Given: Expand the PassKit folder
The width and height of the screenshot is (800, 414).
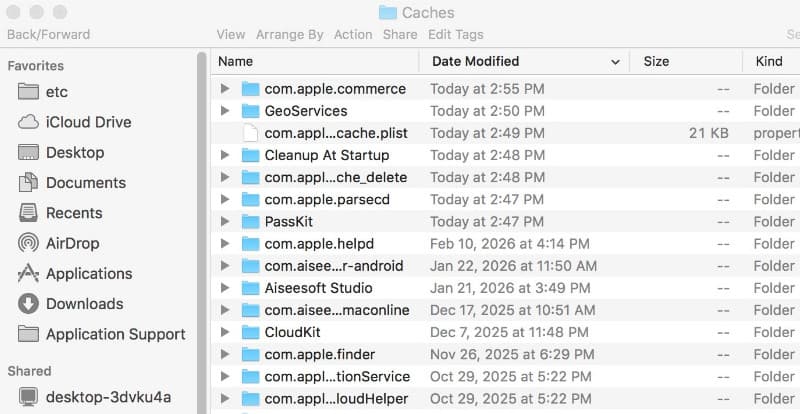Looking at the screenshot, I should click(x=224, y=222).
